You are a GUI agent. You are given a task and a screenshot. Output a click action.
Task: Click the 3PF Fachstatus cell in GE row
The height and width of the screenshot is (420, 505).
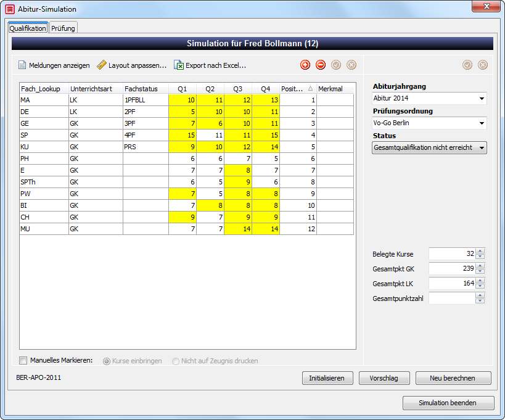pos(146,124)
